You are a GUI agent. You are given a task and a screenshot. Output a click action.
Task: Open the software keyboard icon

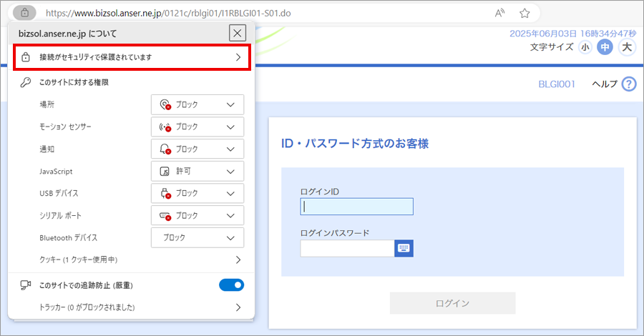(404, 248)
